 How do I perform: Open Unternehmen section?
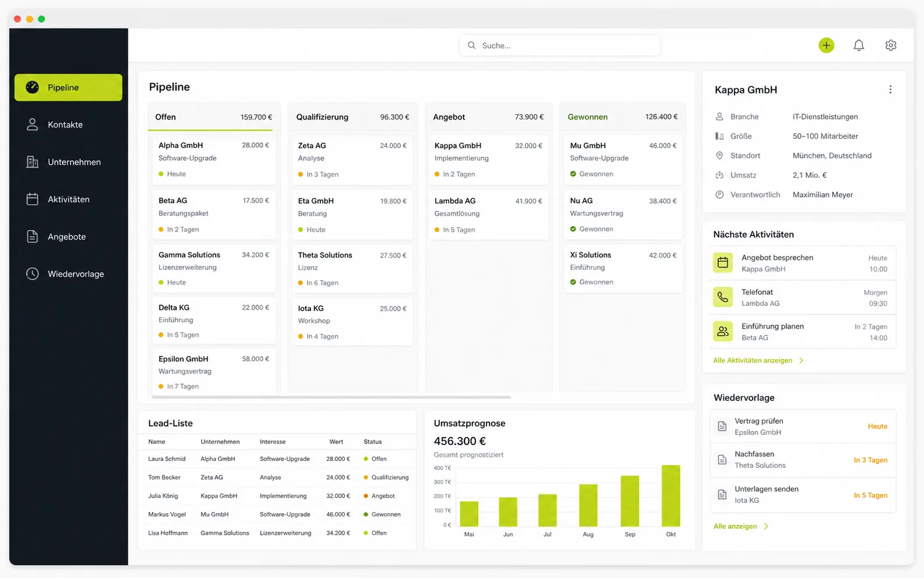pyautogui.click(x=68, y=162)
